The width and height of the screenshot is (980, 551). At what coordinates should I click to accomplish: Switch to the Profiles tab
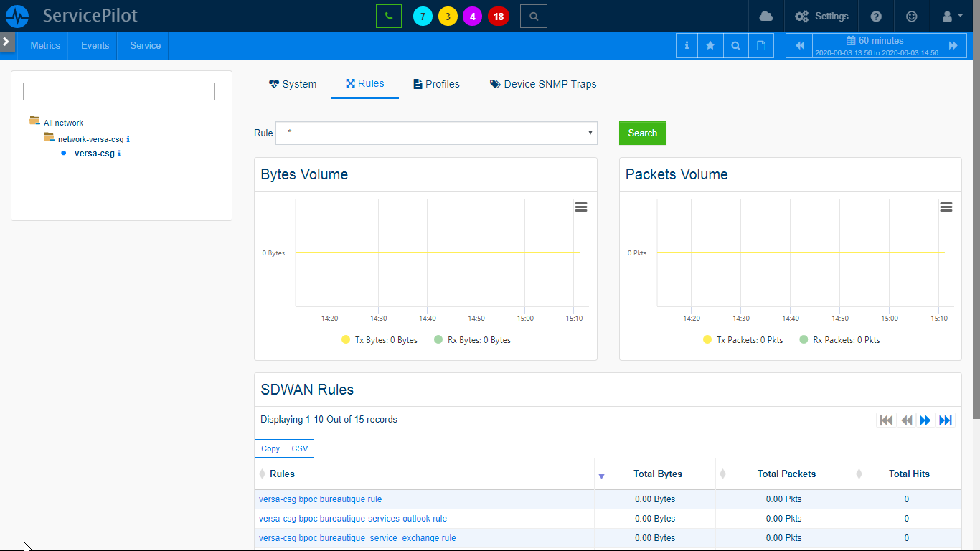point(436,84)
